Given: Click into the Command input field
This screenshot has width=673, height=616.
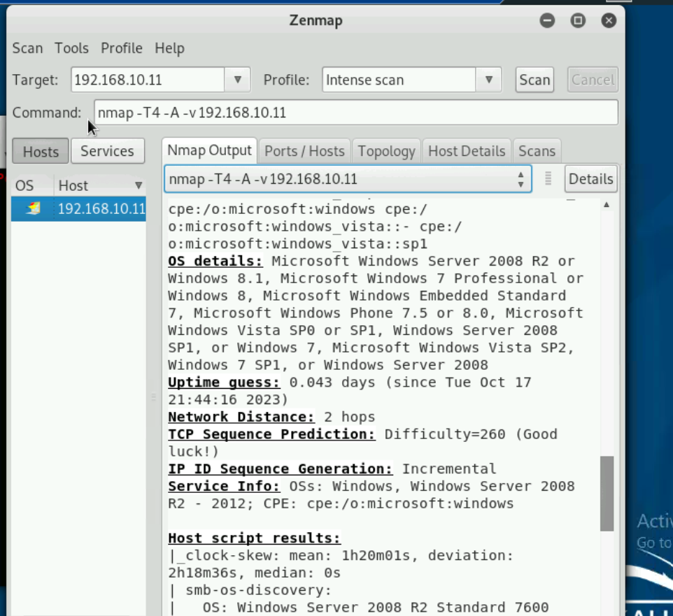Looking at the screenshot, I should click(355, 113).
